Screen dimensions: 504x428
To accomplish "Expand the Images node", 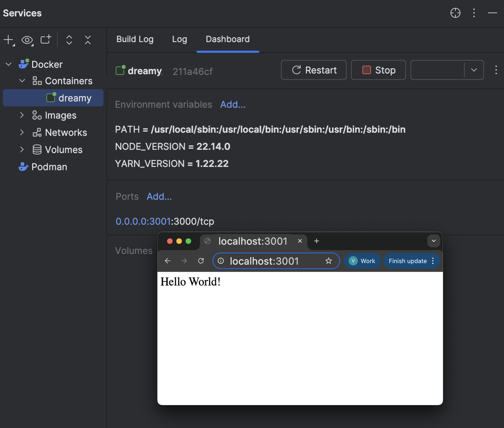I will coord(22,115).
